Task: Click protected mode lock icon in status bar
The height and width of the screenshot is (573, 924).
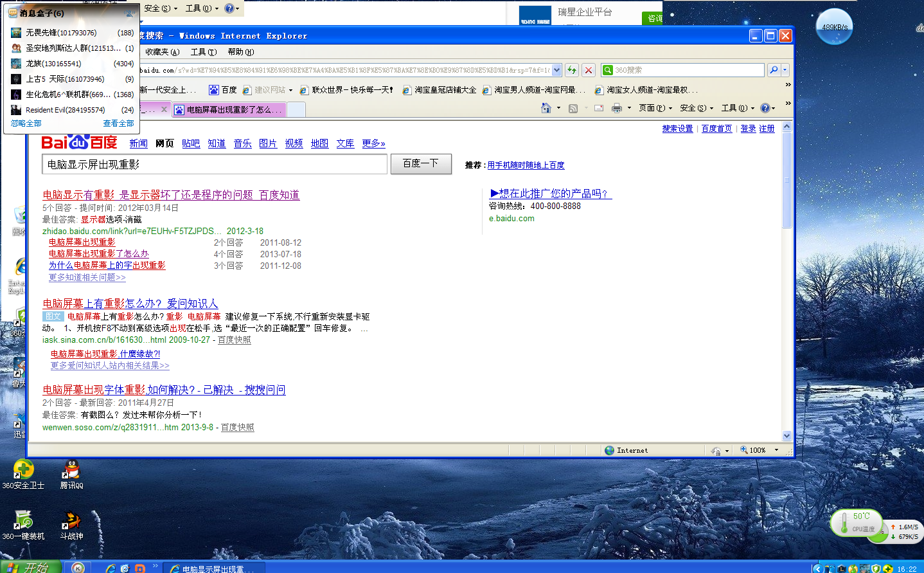Action: click(x=716, y=451)
